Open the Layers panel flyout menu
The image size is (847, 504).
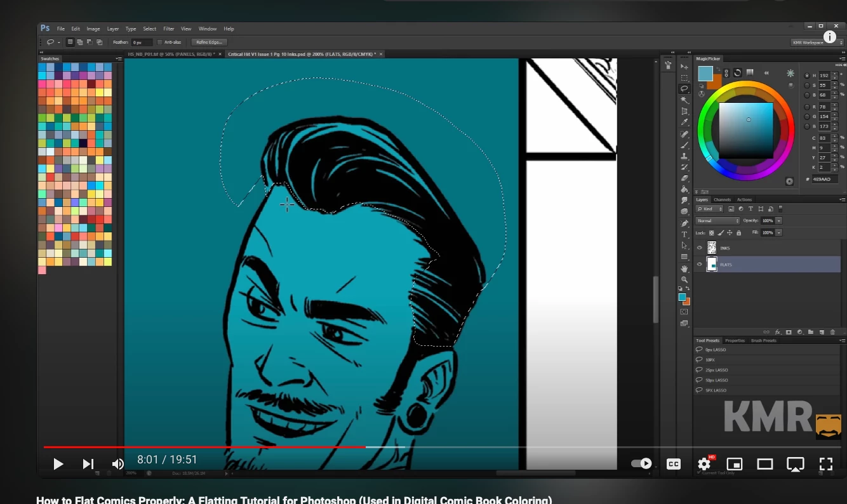pos(841,199)
